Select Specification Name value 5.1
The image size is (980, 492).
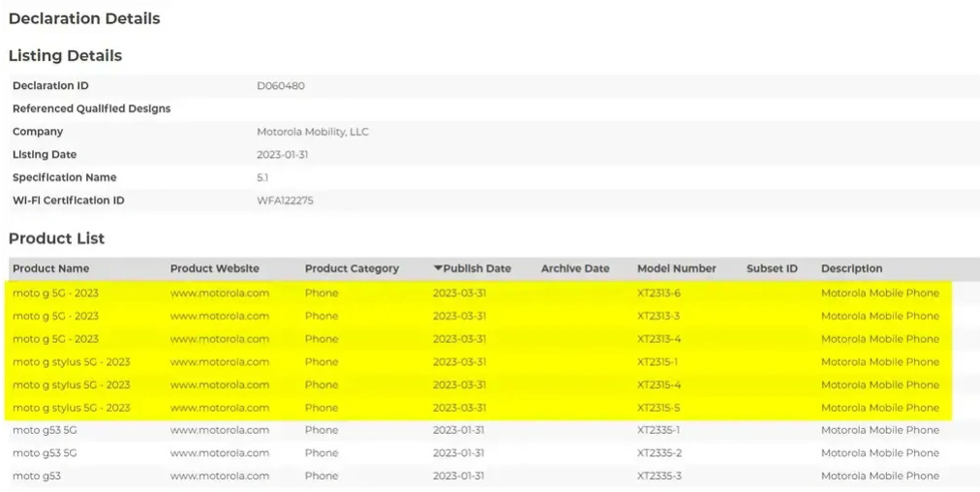coord(262,177)
